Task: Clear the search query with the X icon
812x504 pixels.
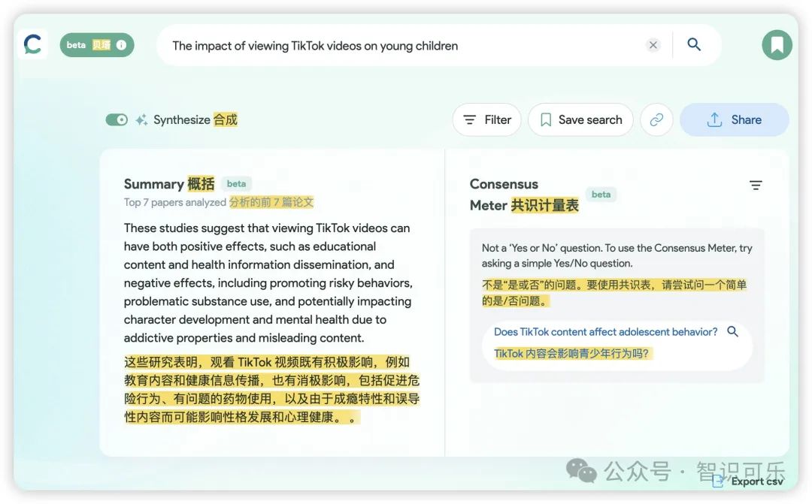Action: click(653, 44)
